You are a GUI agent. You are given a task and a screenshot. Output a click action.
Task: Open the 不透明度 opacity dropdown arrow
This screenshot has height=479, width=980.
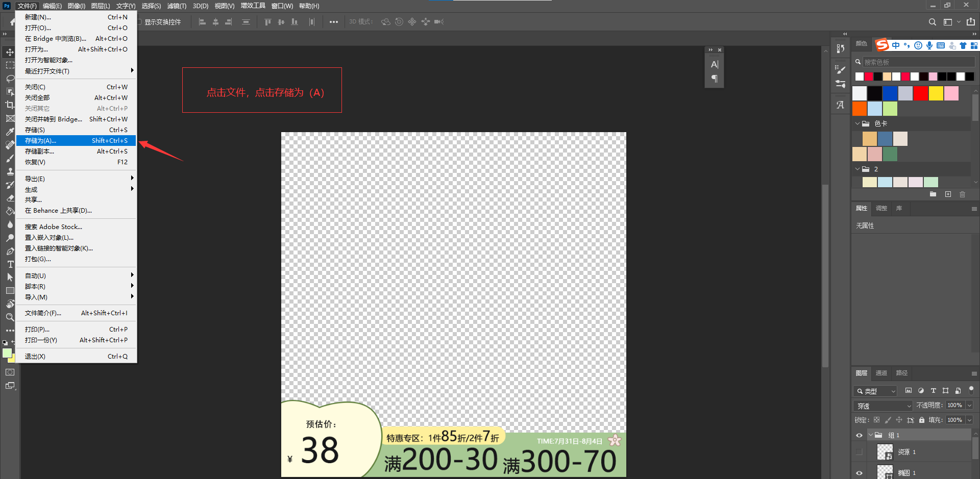click(x=969, y=405)
